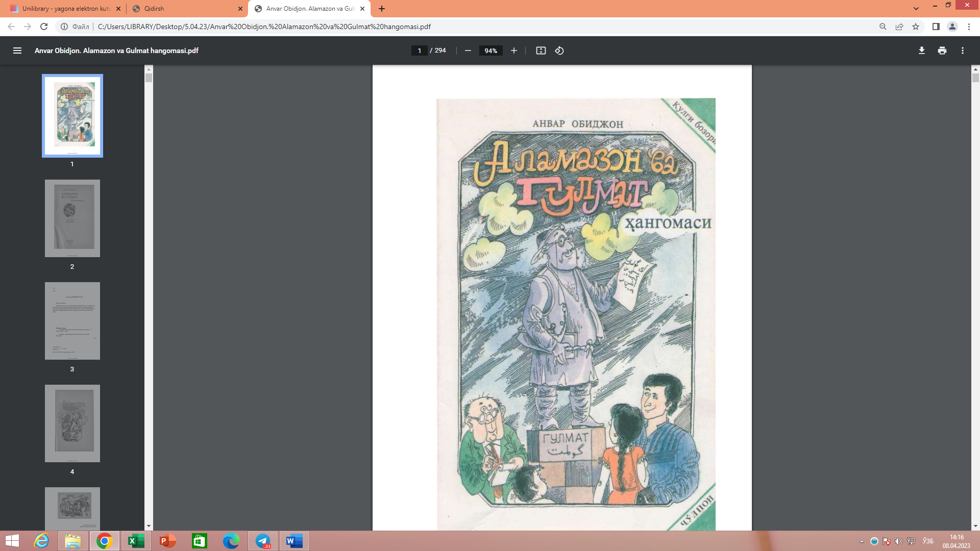Screen dimensions: 980x551
Task: Toggle the browser side panel
Action: click(x=936, y=27)
